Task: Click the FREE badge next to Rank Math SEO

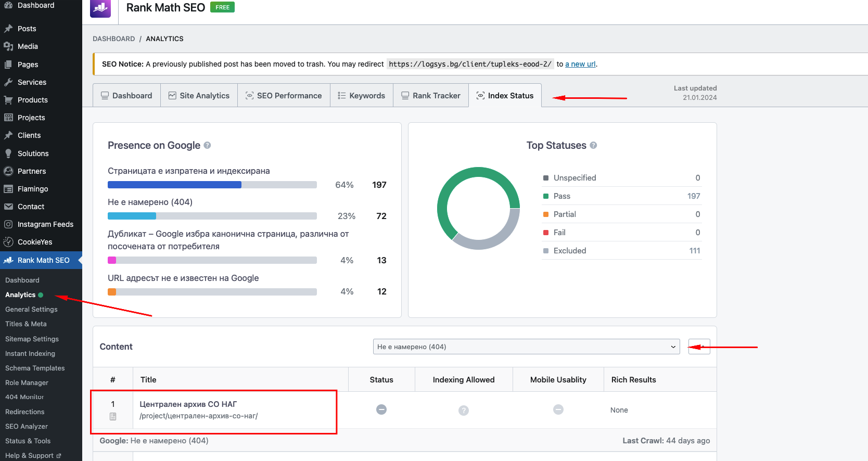Action: pyautogui.click(x=222, y=7)
